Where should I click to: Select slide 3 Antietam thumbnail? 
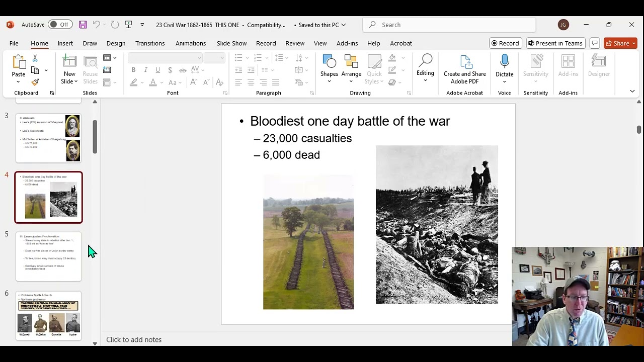pyautogui.click(x=48, y=138)
